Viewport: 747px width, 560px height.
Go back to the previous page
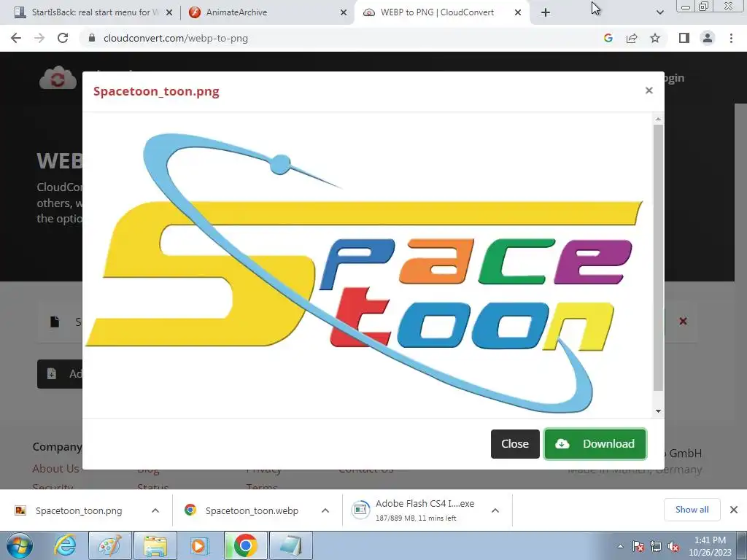pos(16,38)
